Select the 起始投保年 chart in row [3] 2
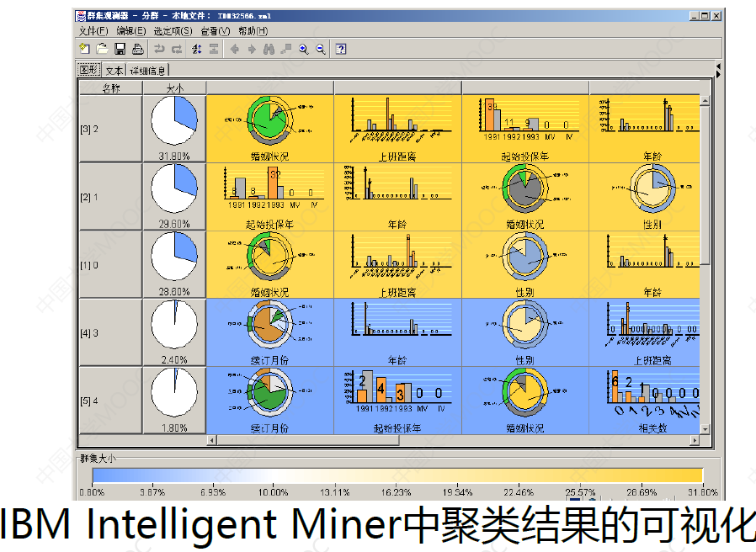 525,129
